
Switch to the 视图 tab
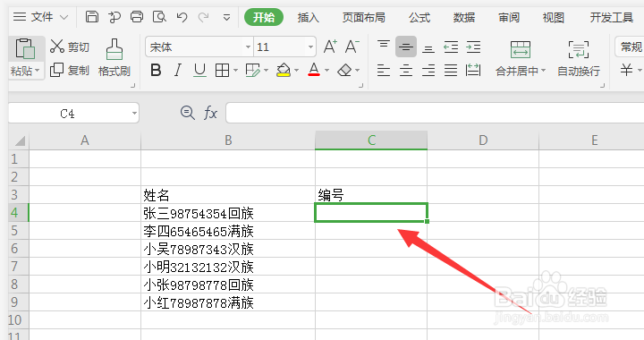554,17
